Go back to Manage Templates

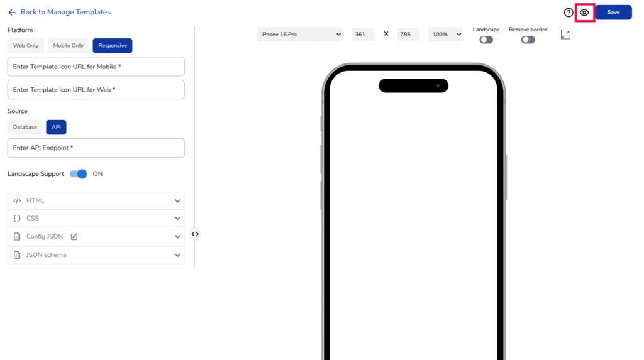65,13
